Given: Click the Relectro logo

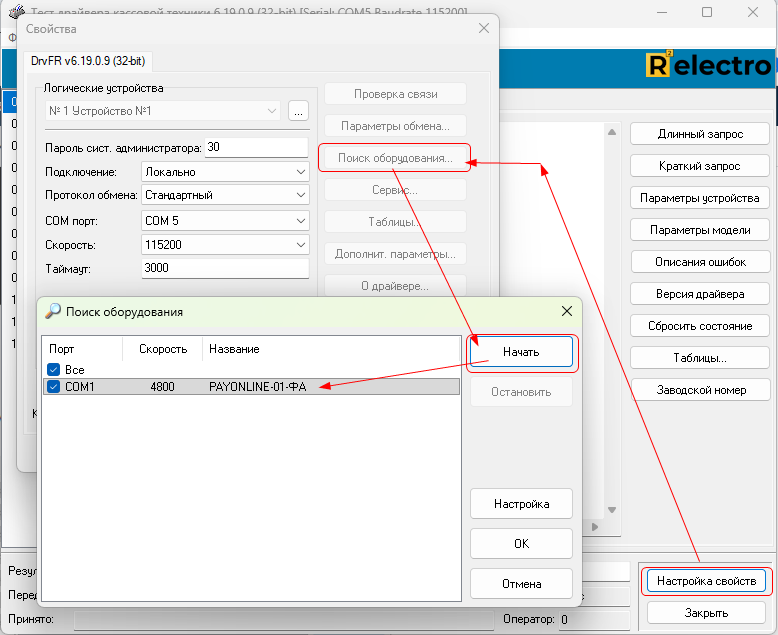Looking at the screenshot, I should click(709, 66).
